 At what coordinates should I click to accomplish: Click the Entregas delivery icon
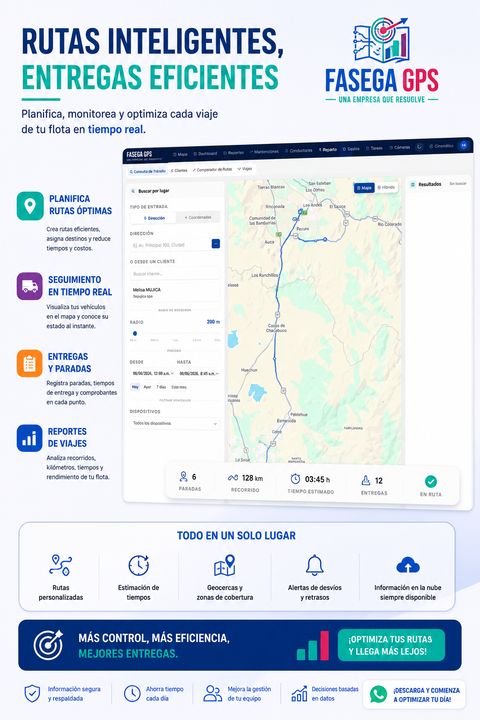click(x=366, y=480)
